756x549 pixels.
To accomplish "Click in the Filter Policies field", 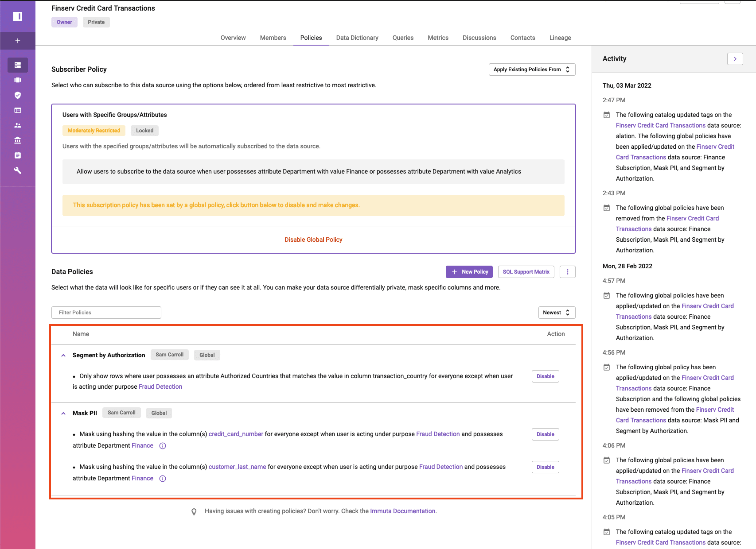I will [x=106, y=313].
